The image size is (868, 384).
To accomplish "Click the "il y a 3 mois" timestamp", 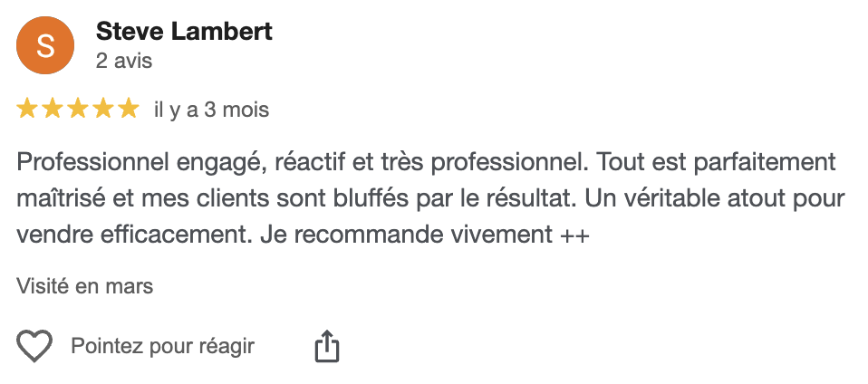I will coord(211,110).
